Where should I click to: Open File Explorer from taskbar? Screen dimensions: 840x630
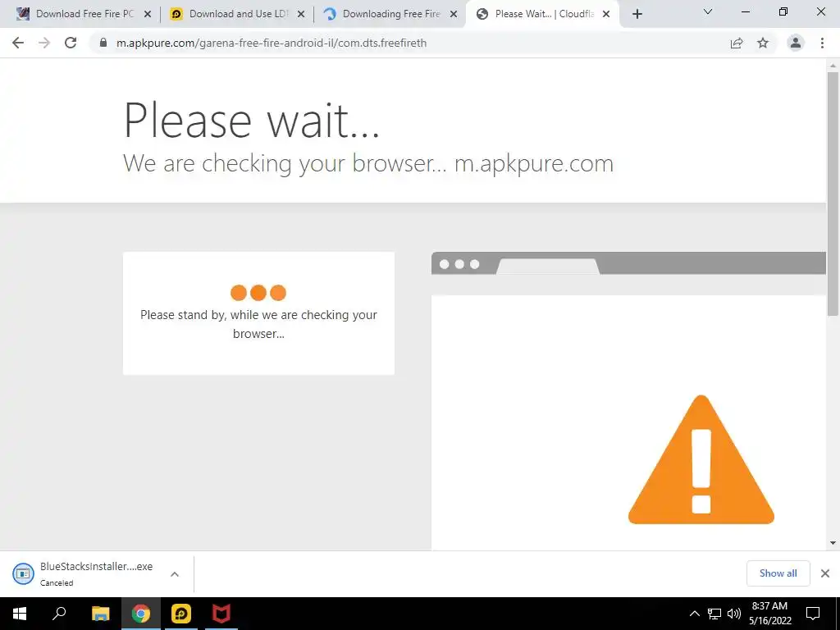[100, 614]
